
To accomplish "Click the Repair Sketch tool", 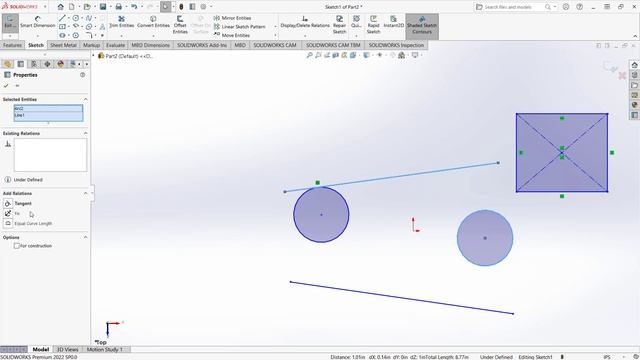I will pos(339,24).
